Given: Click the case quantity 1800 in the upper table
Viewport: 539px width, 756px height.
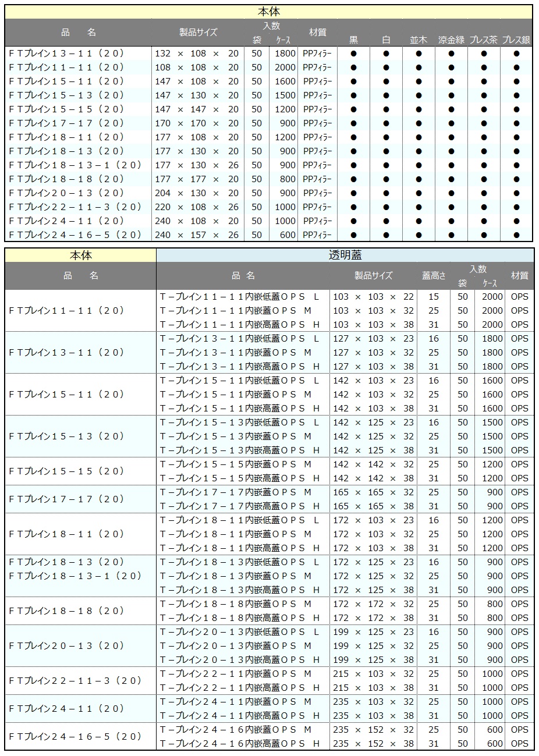Looking at the screenshot, I should 286,54.
